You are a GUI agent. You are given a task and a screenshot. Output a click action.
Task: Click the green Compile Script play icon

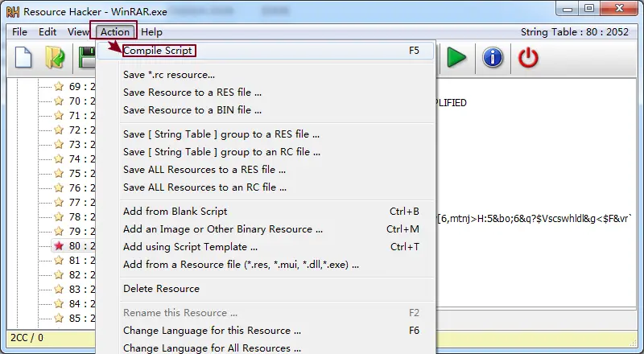coord(456,57)
